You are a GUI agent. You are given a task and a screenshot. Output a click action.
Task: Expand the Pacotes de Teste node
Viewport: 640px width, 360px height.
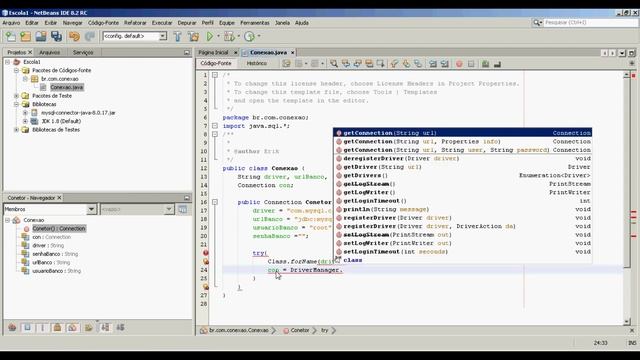pyautogui.click(x=16, y=96)
